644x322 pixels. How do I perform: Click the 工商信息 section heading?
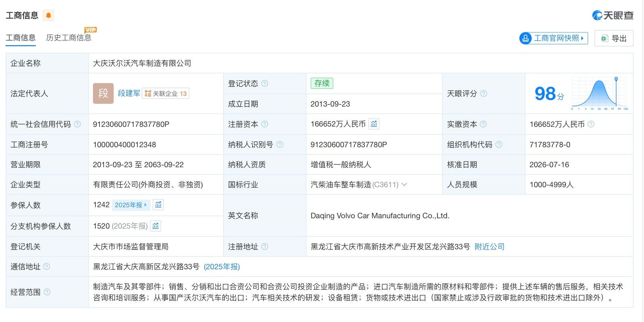click(x=22, y=15)
